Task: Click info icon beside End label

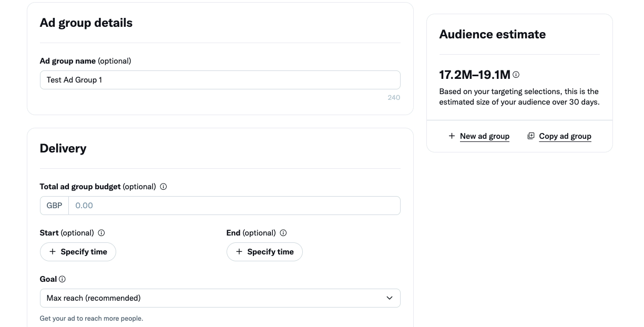Action: tap(283, 233)
